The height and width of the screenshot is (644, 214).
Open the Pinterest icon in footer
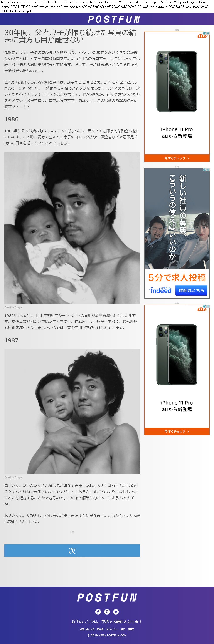107,612
